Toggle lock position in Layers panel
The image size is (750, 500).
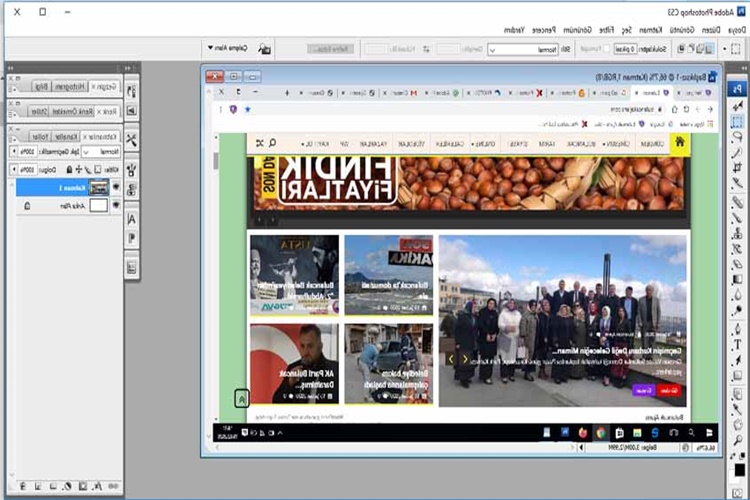[78, 169]
